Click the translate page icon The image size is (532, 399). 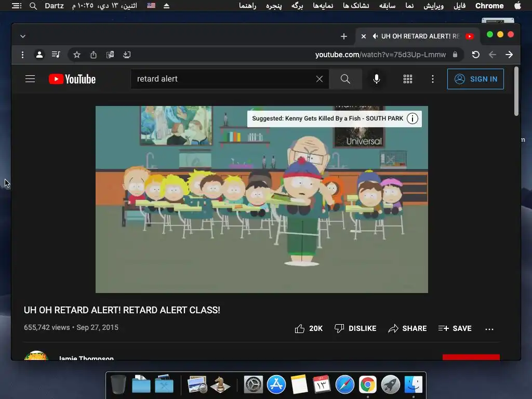pos(110,55)
